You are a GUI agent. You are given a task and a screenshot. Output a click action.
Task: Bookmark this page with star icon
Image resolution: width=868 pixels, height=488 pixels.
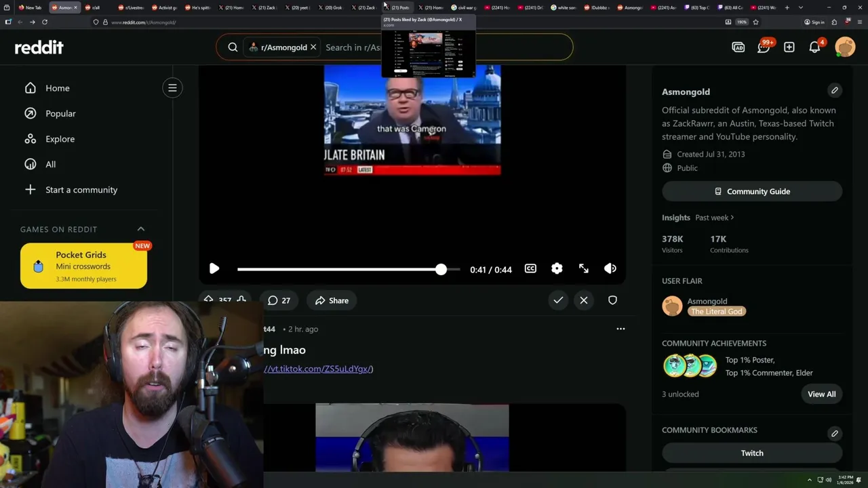pos(757,22)
